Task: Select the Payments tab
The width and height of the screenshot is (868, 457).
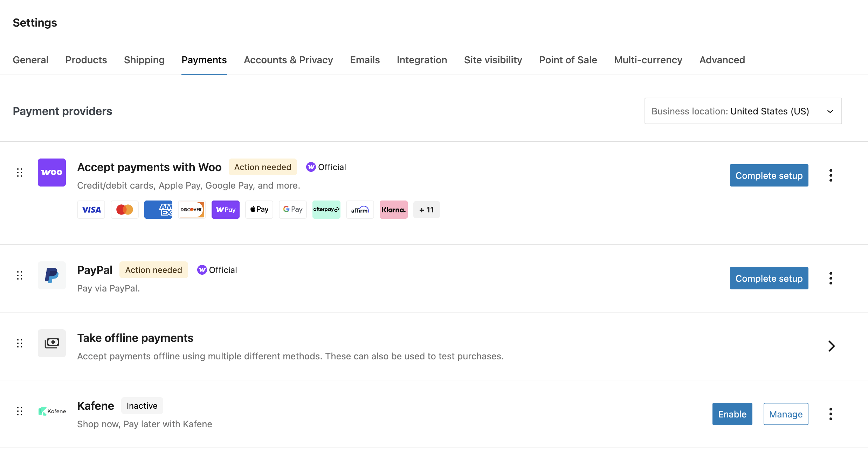Action: coord(204,60)
